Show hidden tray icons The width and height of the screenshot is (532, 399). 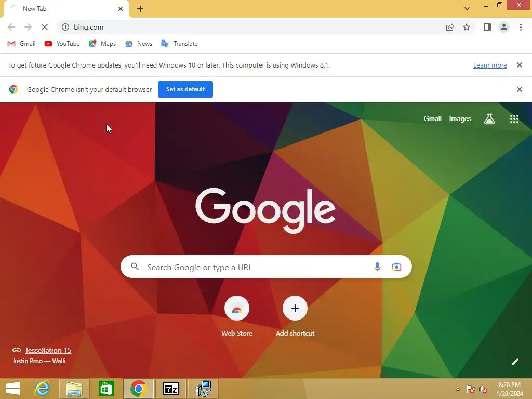458,389
